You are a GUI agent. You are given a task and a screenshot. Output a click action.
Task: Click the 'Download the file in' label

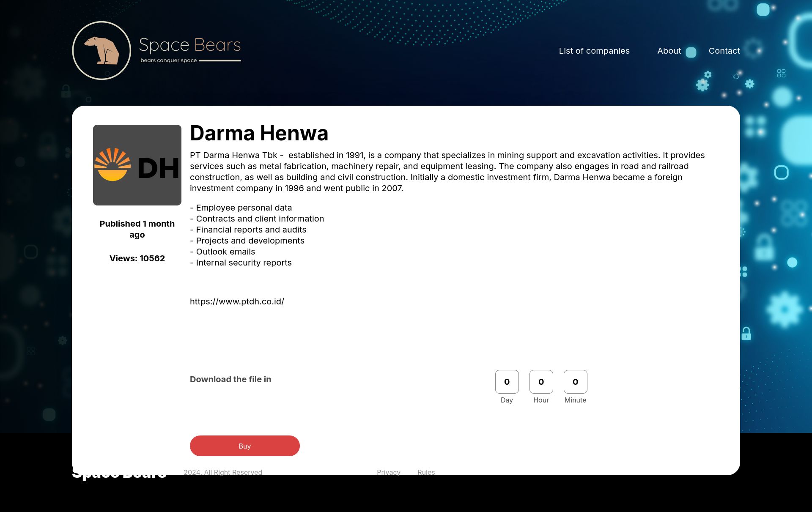pyautogui.click(x=230, y=379)
